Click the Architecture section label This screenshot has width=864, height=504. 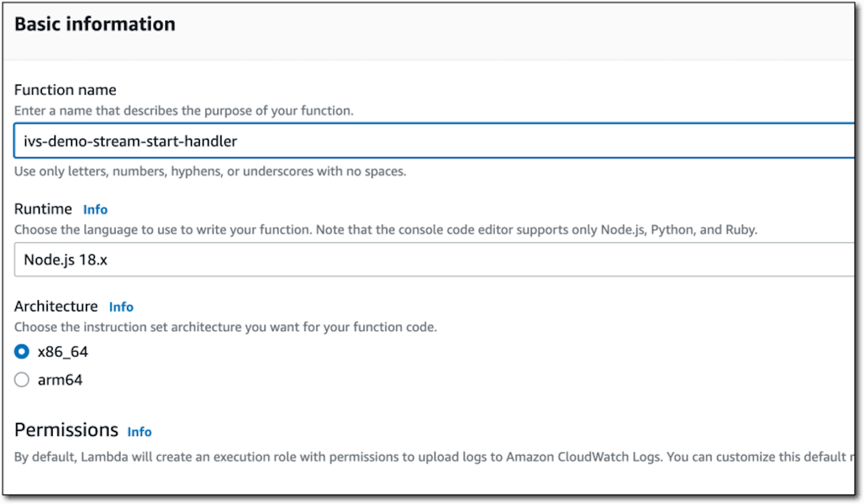click(56, 306)
